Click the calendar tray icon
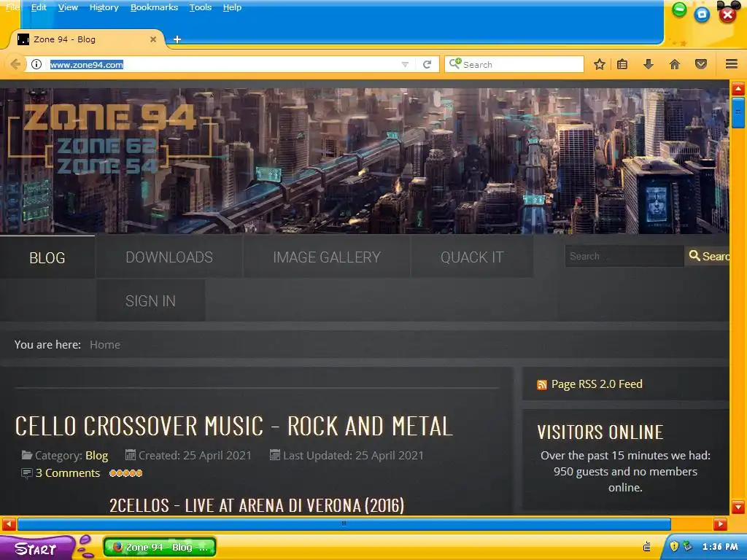 coord(647,546)
